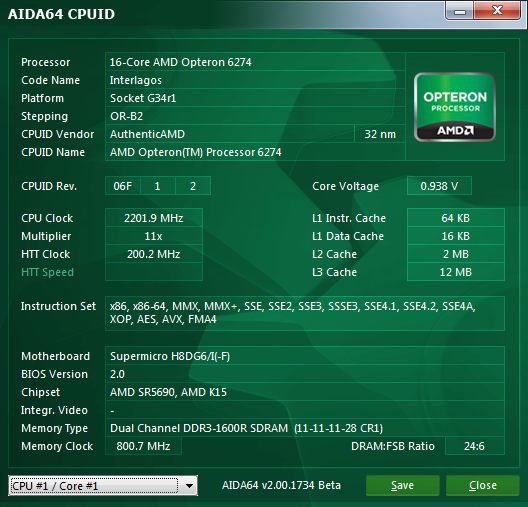This screenshot has width=528, height=507.
Task: Click the 12 MB L3 cache value
Action: coord(456,272)
